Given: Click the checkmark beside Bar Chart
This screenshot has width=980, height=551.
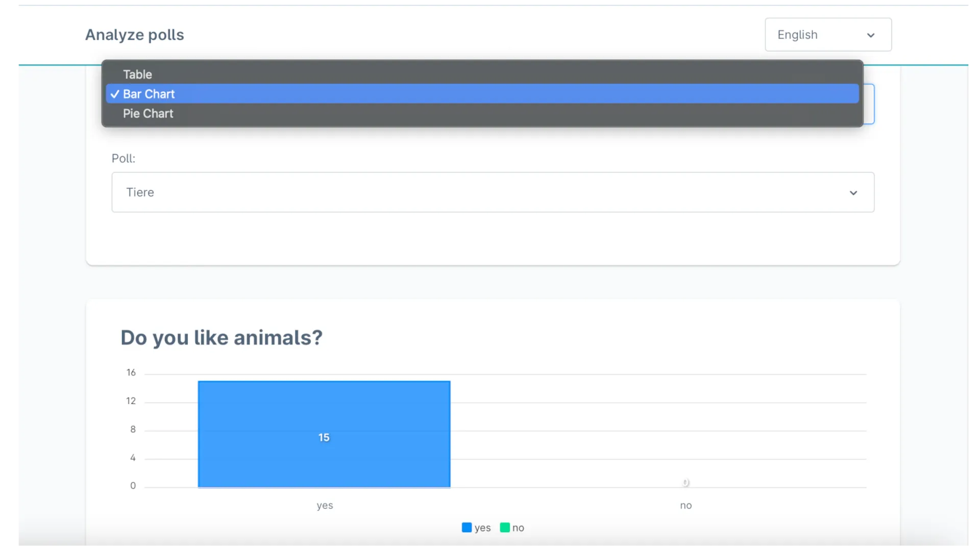Looking at the screenshot, I should click(114, 94).
